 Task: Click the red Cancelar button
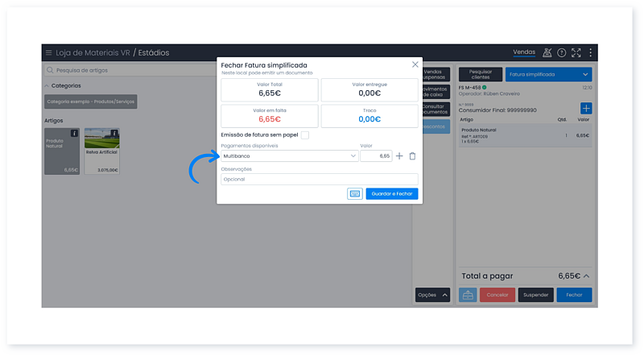click(x=497, y=295)
